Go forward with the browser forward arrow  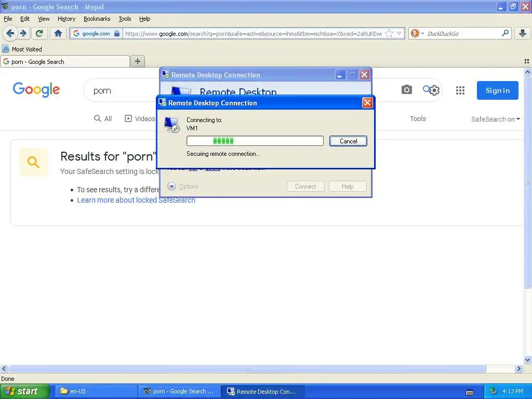coord(23,33)
